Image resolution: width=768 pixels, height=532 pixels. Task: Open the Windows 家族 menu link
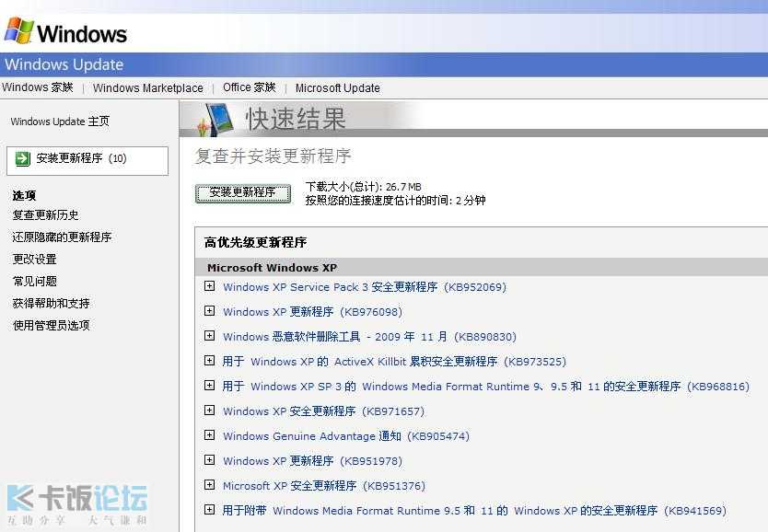pyautogui.click(x=38, y=87)
